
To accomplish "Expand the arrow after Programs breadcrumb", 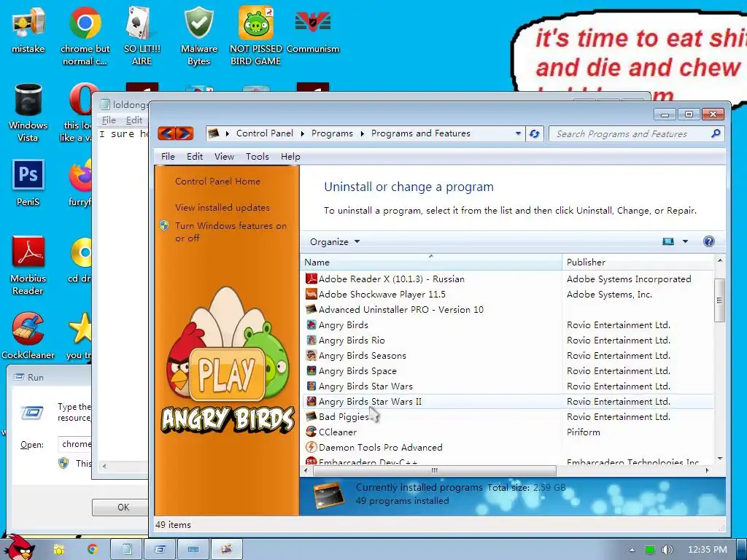I will point(362,134).
